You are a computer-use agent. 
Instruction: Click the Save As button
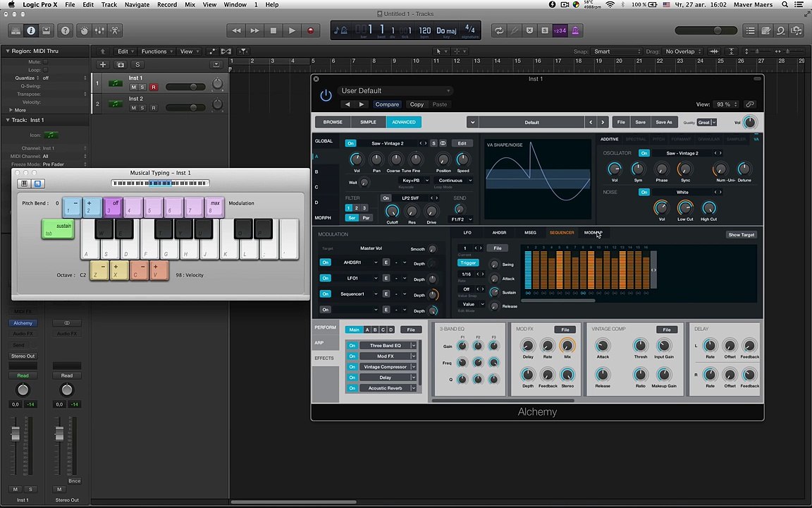pos(664,122)
